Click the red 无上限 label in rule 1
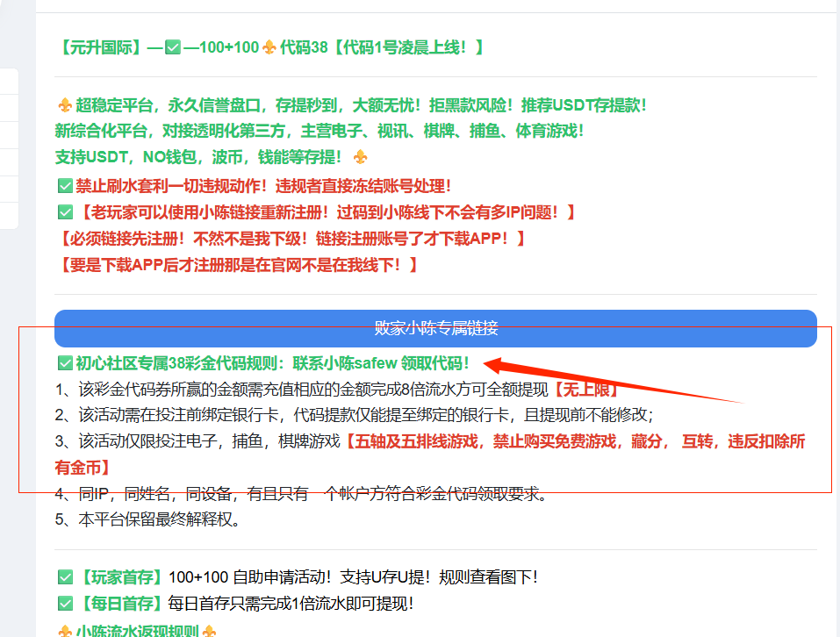840x637 pixels. click(x=585, y=390)
